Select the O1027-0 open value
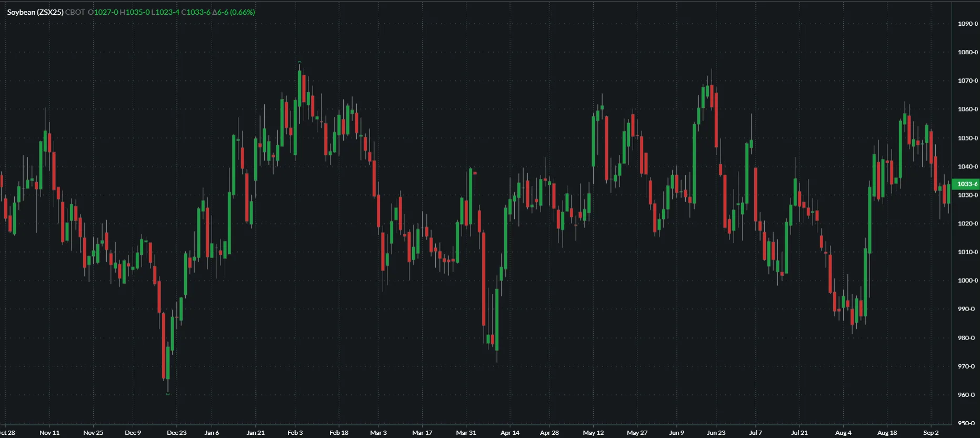 pyautogui.click(x=103, y=12)
